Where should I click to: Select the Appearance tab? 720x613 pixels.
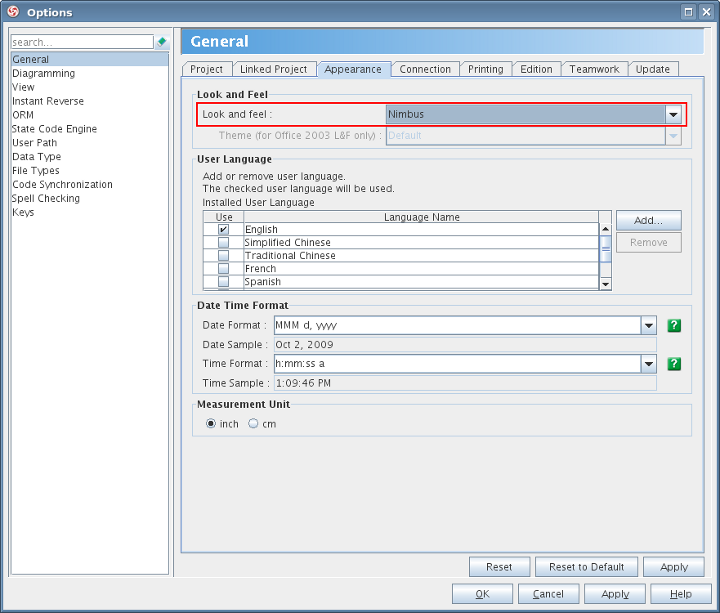(x=353, y=69)
